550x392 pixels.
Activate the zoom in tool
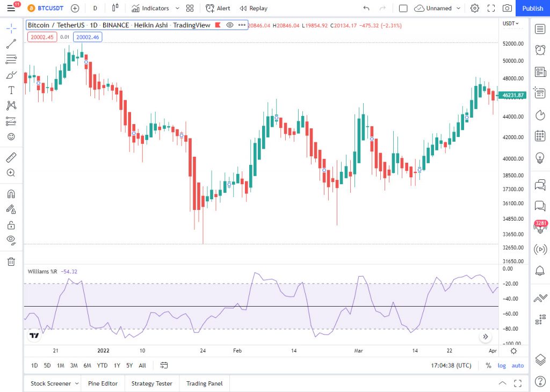point(11,172)
